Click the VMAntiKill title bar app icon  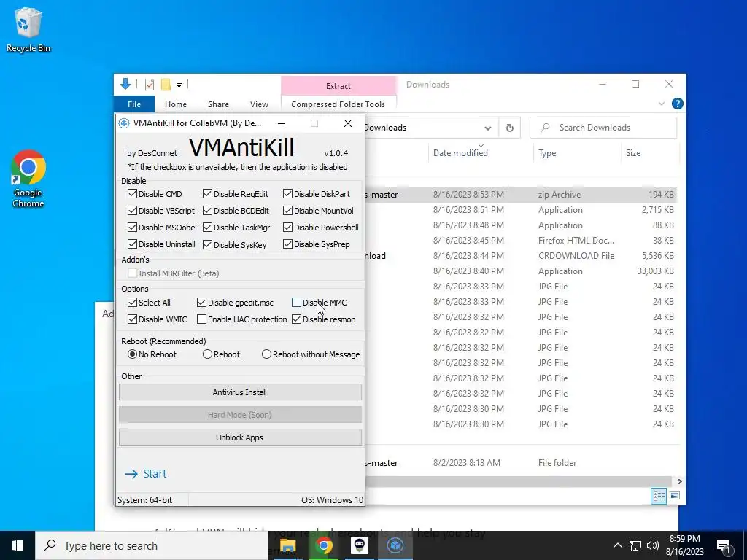(124, 123)
